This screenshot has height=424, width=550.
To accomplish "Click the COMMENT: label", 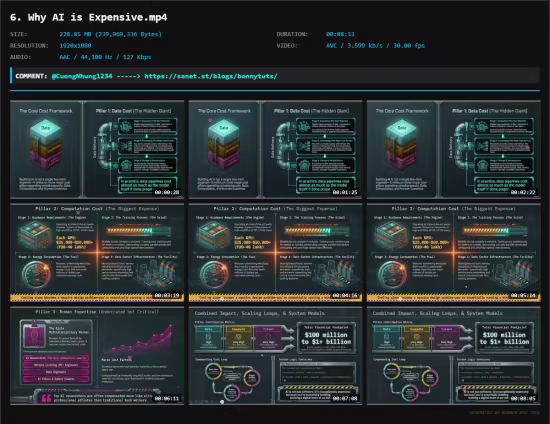I will pyautogui.click(x=31, y=76).
